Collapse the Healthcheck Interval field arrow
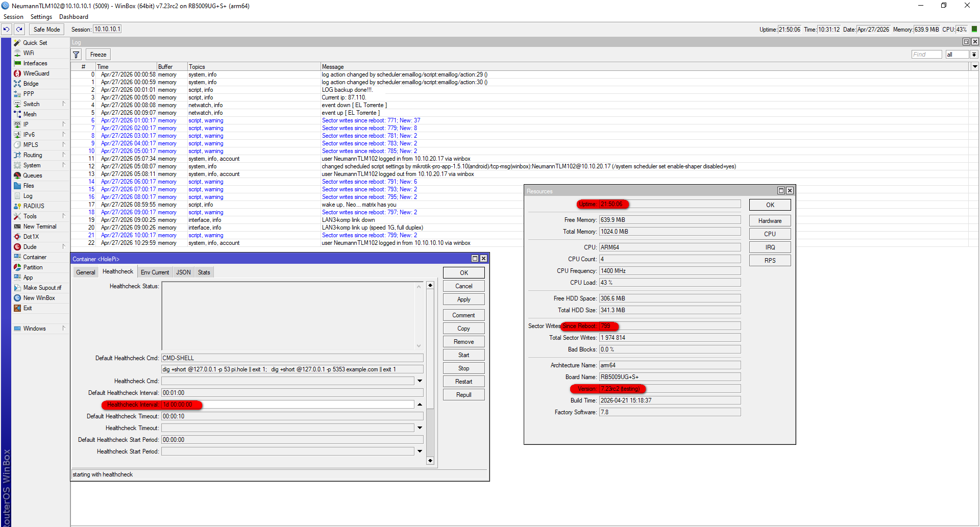The width and height of the screenshot is (980, 527). (x=420, y=405)
